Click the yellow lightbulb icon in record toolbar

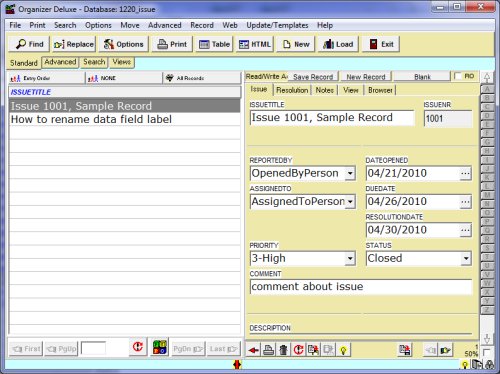click(343, 350)
